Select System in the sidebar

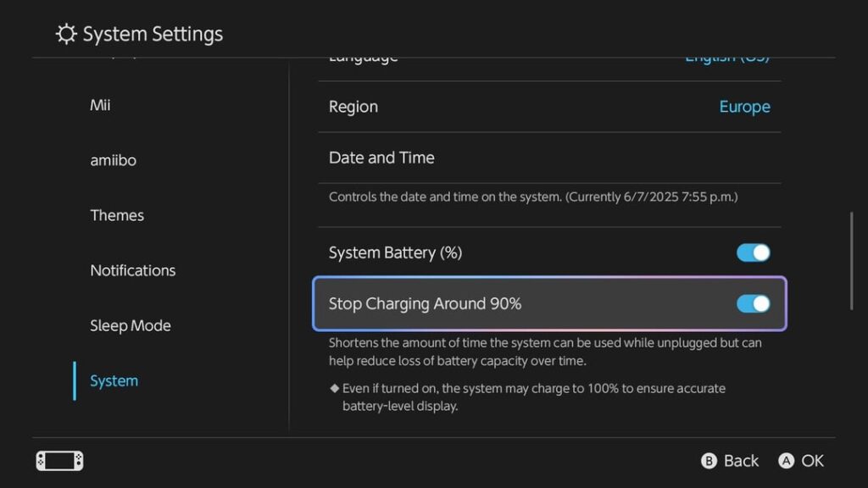[x=113, y=380]
